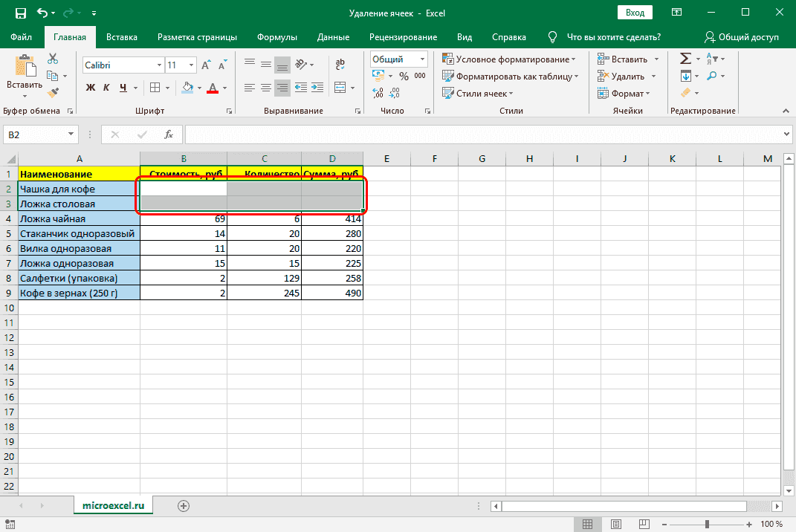Switch to the Формулы ribbon tab
The image size is (796, 532).
coord(276,37)
